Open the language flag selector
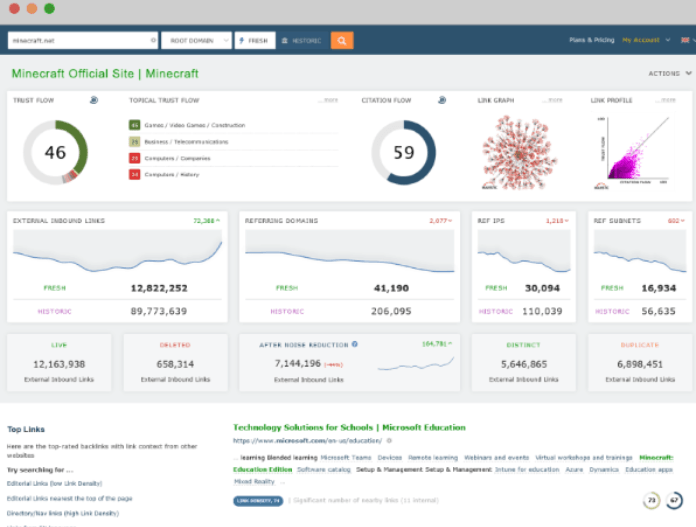Viewport: 696px width, 527px height. [688, 40]
